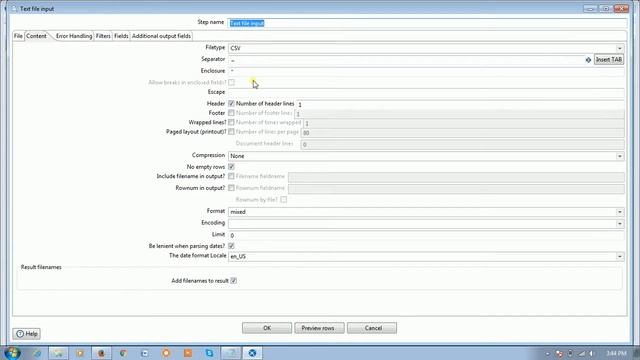Image resolution: width=640 pixels, height=360 pixels.
Task: Open the Additional output fields tab
Action: pos(161,36)
